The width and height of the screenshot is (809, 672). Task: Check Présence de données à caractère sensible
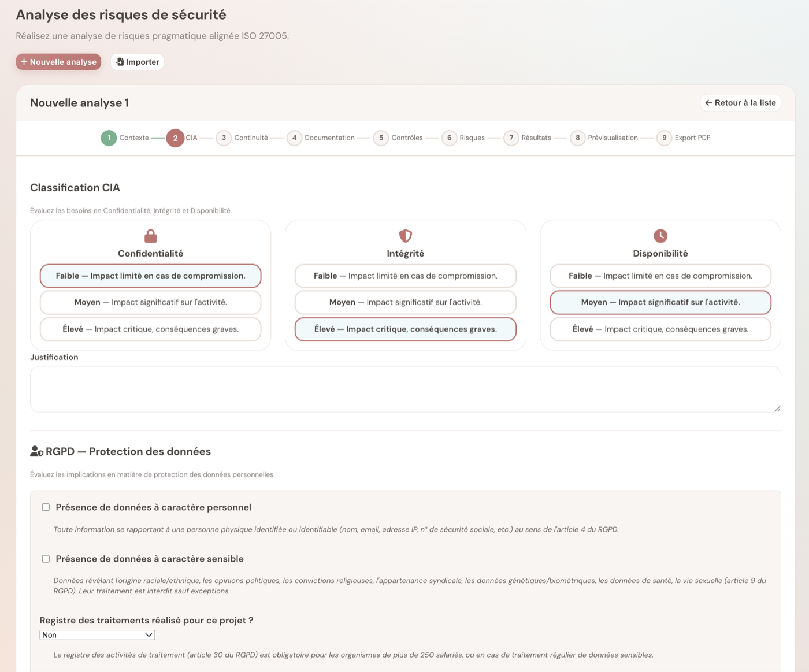pyautogui.click(x=46, y=558)
